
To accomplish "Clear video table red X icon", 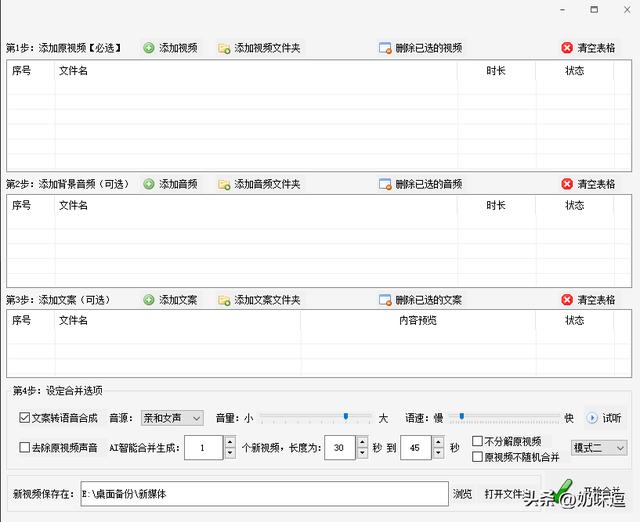I will point(567,48).
